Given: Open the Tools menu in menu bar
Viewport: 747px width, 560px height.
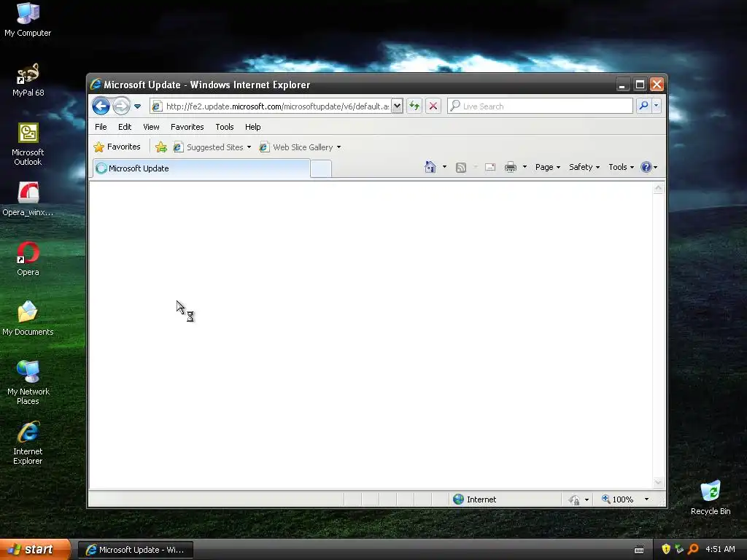Looking at the screenshot, I should point(225,127).
